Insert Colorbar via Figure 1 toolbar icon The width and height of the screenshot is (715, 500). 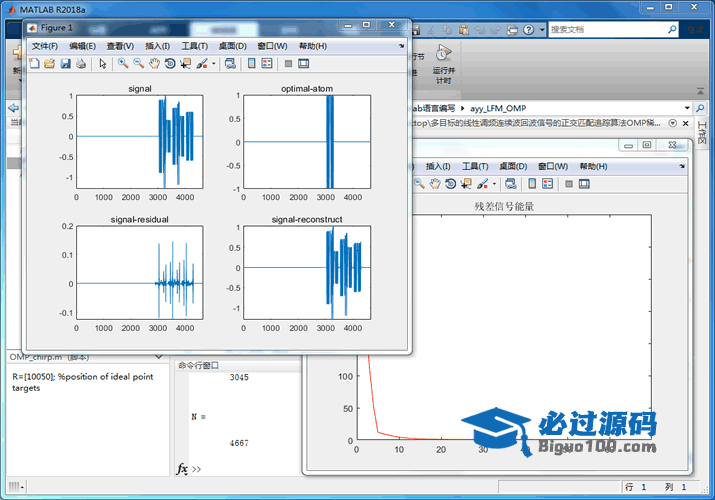pos(251,64)
